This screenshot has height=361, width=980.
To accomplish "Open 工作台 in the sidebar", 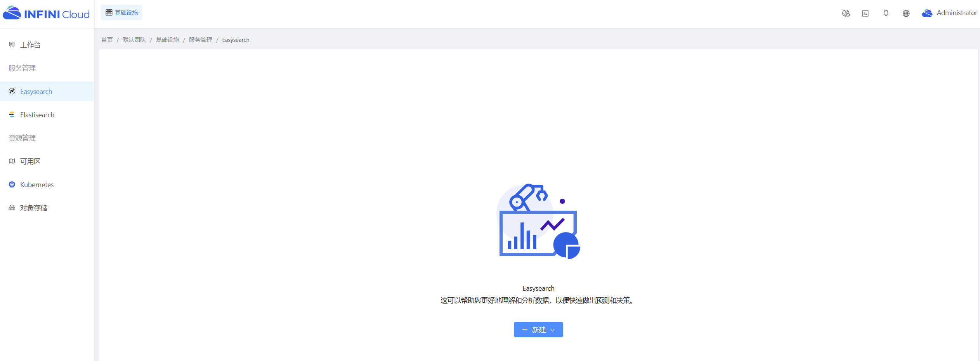I will click(x=47, y=45).
